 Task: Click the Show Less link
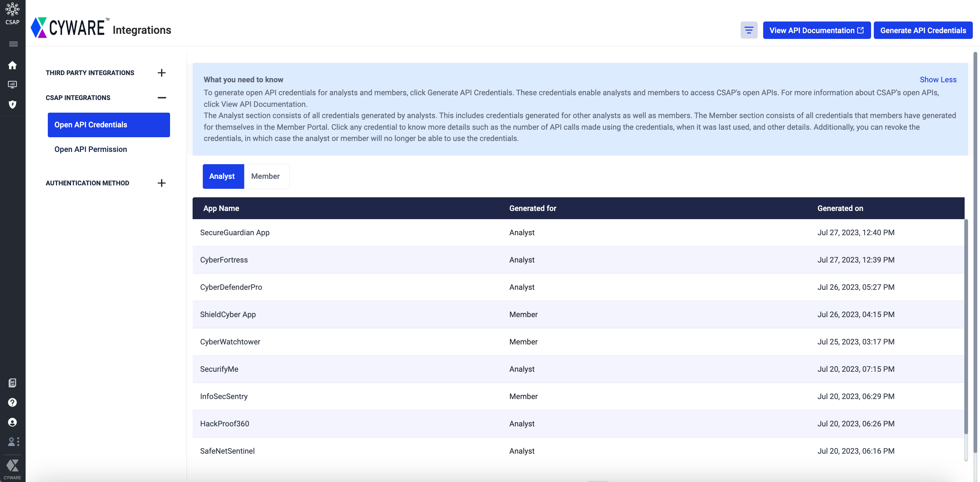pos(938,80)
